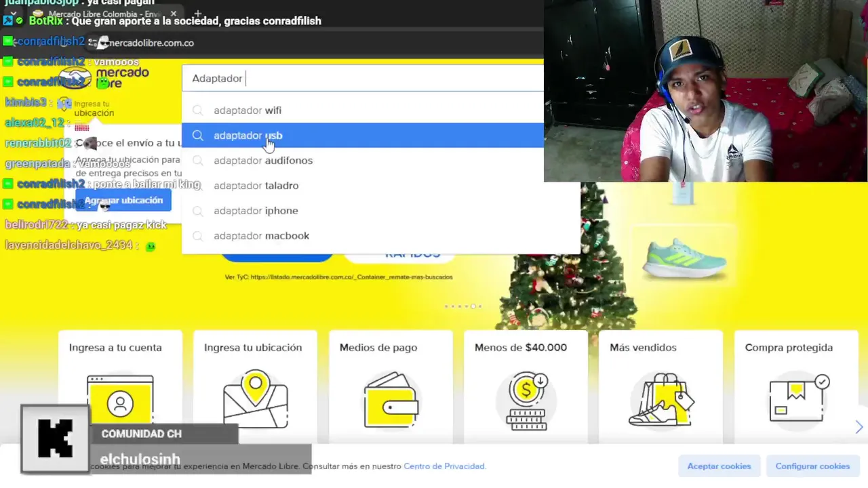
Task: Open the TyC remate-mas-buscados URL link
Action: click(x=351, y=277)
